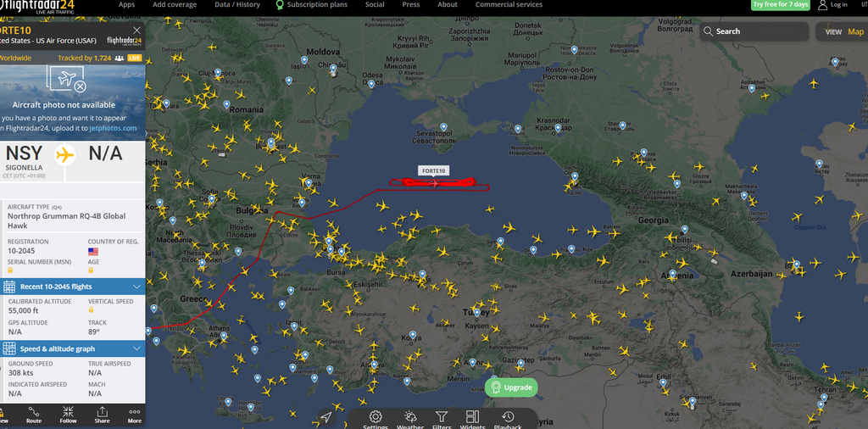The width and height of the screenshot is (868, 429).
Task: Click the 308 kts ground speed value
Action: click(21, 373)
